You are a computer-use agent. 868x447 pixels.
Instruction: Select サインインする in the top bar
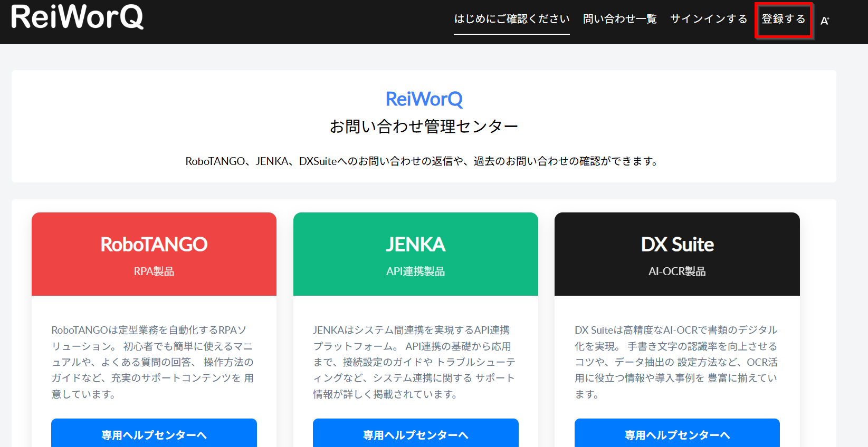708,19
